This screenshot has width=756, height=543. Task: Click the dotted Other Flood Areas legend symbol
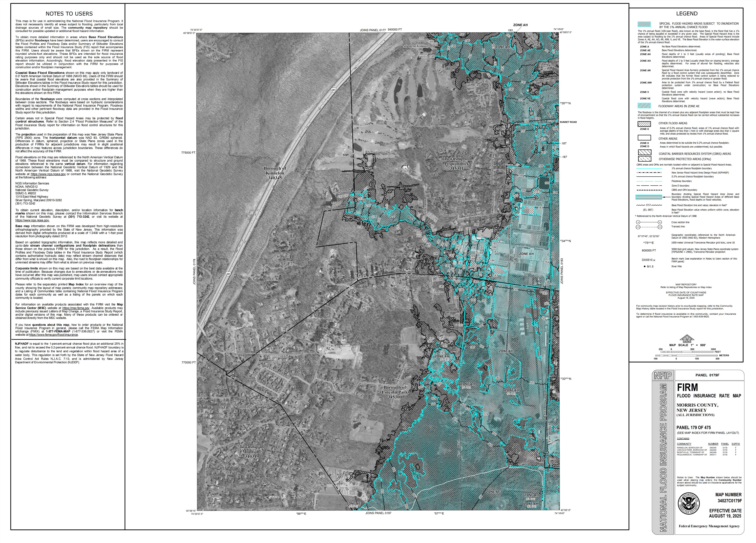(x=644, y=124)
